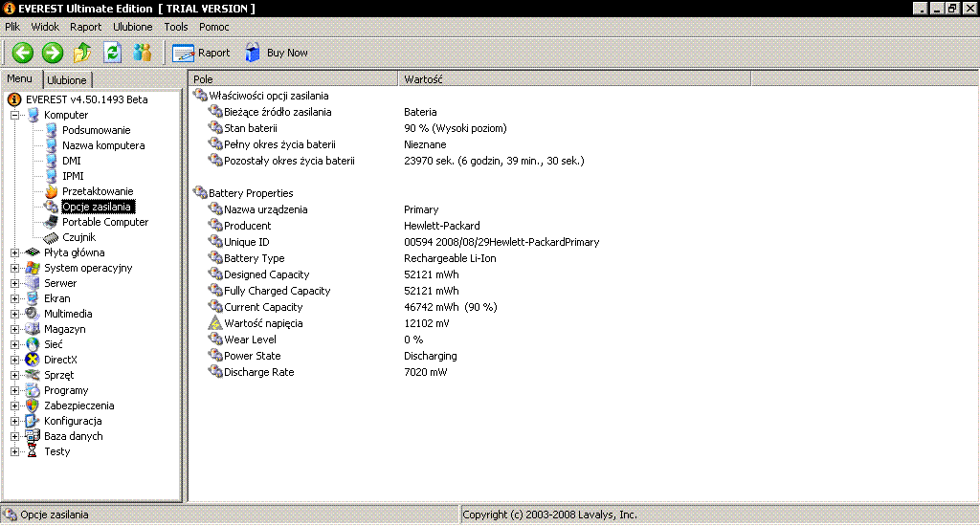Expand the Sprzęt node
The height and width of the screenshot is (526, 980).
point(14,376)
